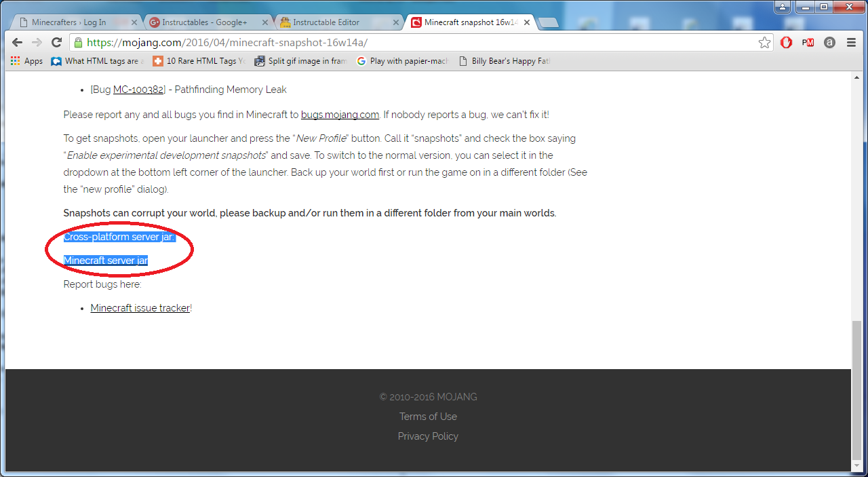Screen dimensions: 868x477
Task: Click the 'Report bugs here:' text
Action: pos(102,284)
